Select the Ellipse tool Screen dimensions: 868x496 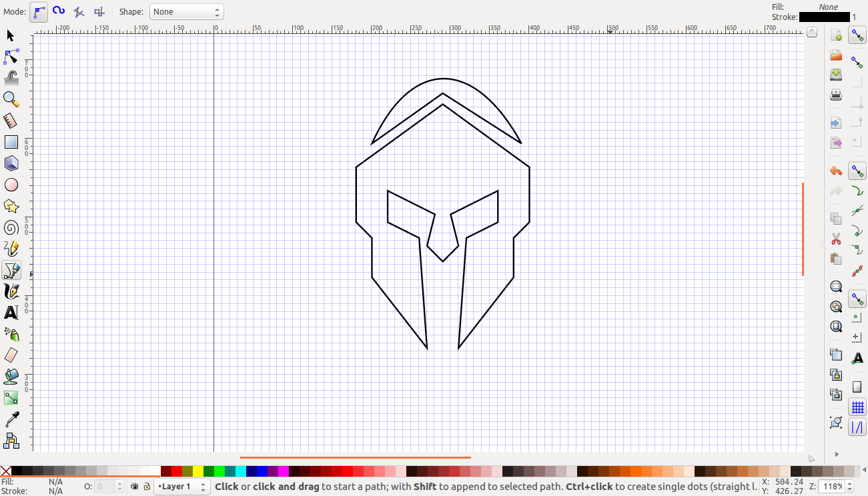[11, 184]
